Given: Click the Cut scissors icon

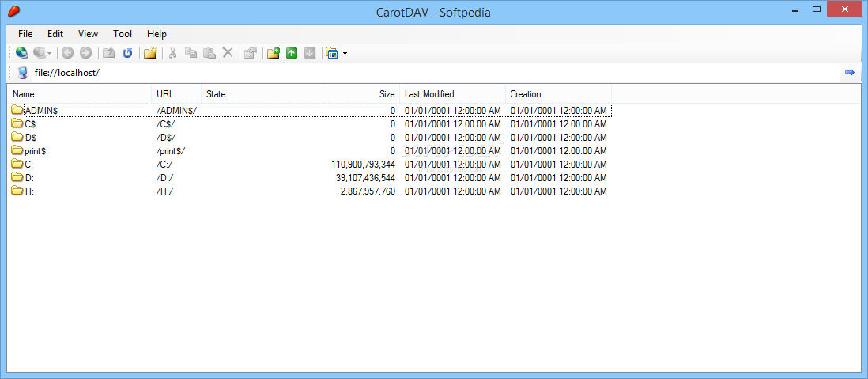Looking at the screenshot, I should click(172, 53).
